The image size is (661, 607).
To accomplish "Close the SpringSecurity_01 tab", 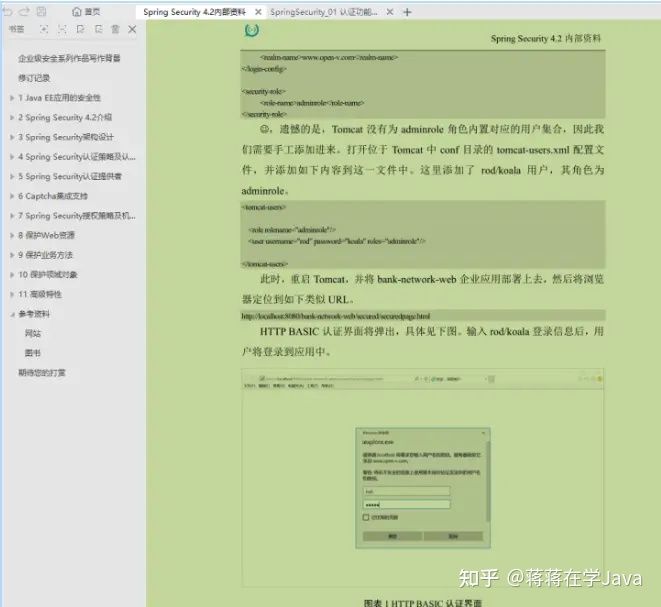I will (390, 12).
